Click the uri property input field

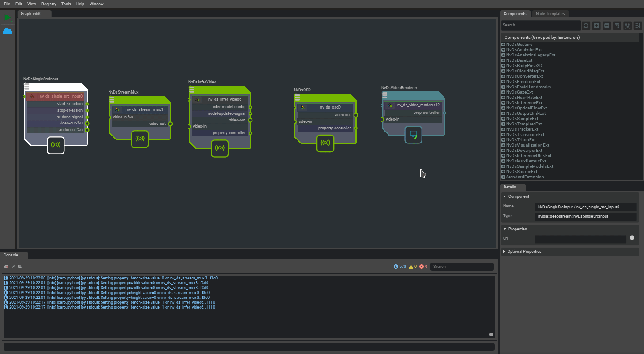click(580, 239)
